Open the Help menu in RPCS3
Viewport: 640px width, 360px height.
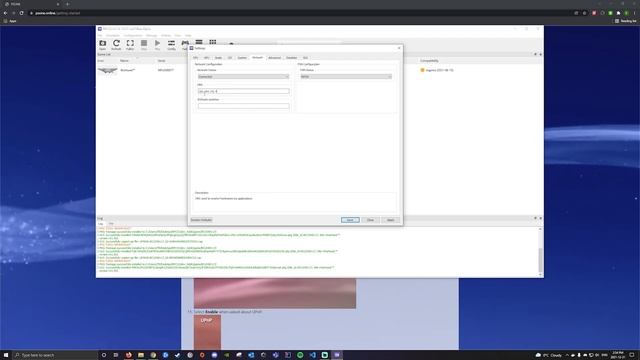pyautogui.click(x=188, y=36)
